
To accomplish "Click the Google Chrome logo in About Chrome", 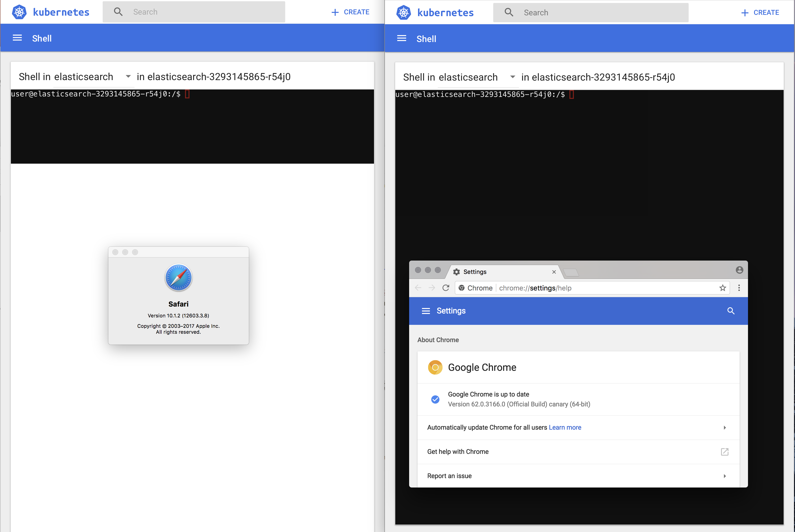I will tap(435, 367).
